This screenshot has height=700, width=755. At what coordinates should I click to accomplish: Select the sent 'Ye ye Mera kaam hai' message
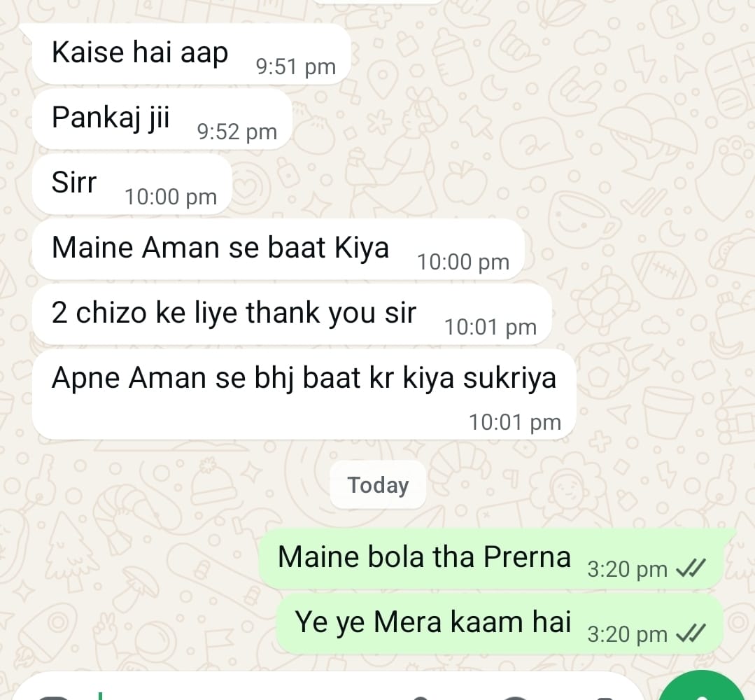(500, 624)
